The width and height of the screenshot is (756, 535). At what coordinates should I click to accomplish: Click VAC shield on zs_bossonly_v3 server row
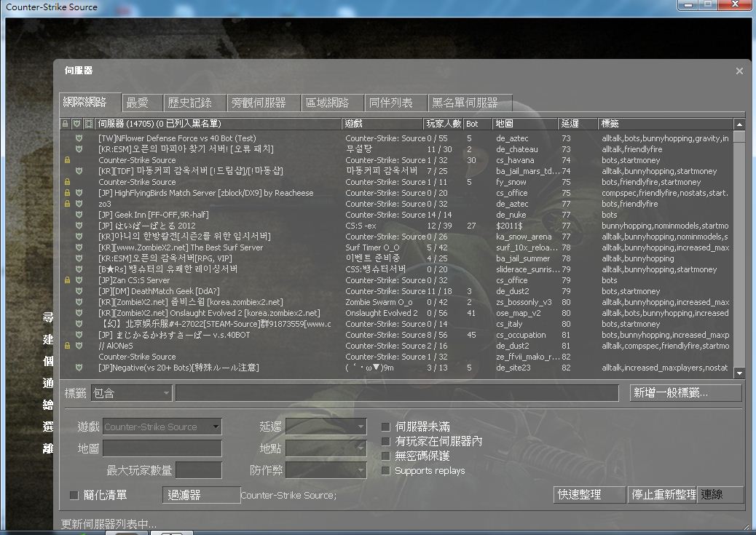point(79,302)
